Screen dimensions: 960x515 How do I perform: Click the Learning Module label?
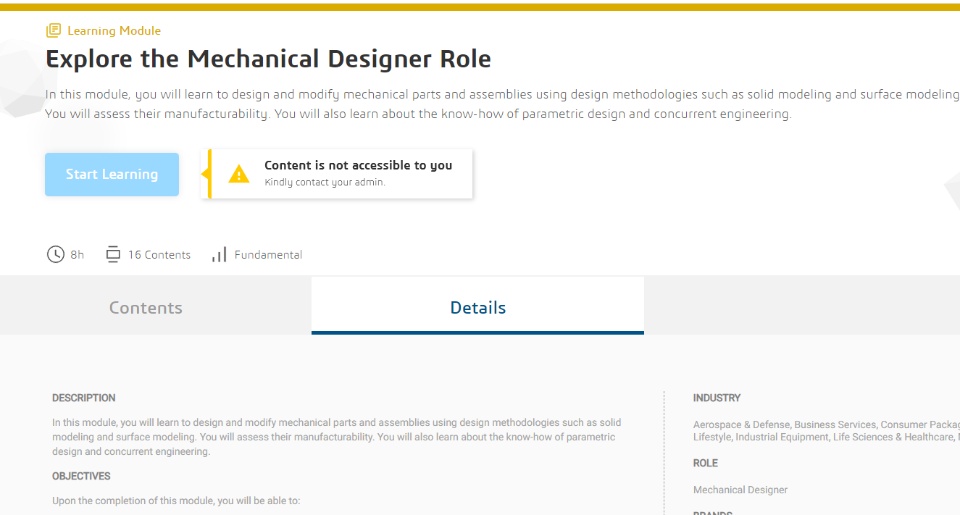point(114,31)
